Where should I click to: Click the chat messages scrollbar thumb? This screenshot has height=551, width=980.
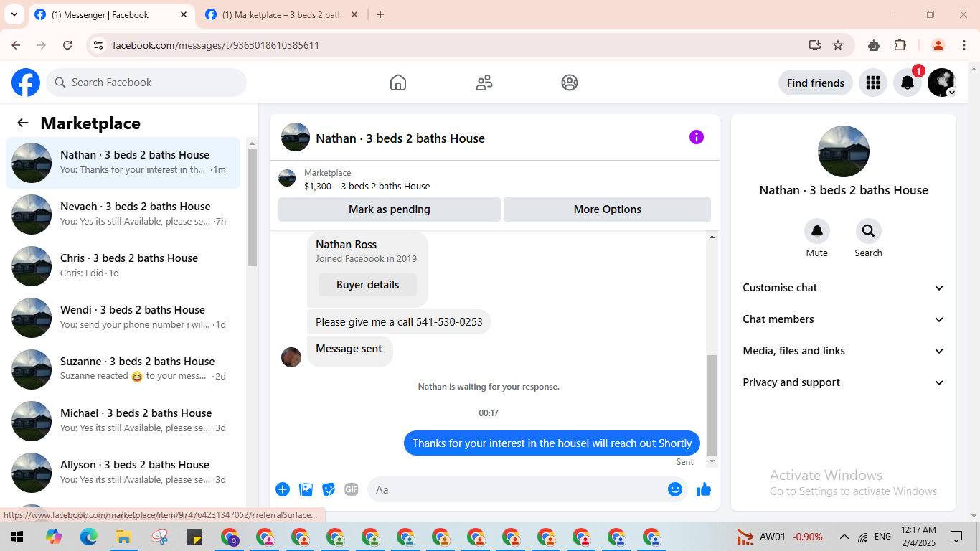point(712,405)
